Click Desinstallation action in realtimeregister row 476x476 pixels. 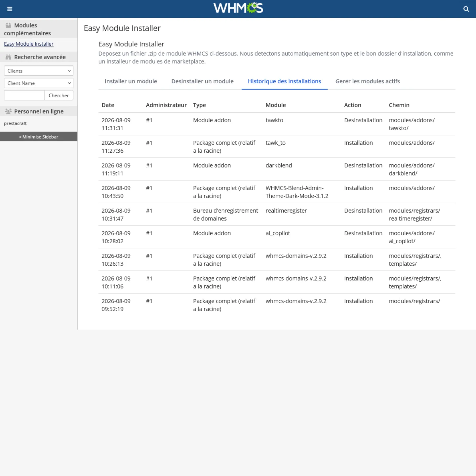[363, 211]
